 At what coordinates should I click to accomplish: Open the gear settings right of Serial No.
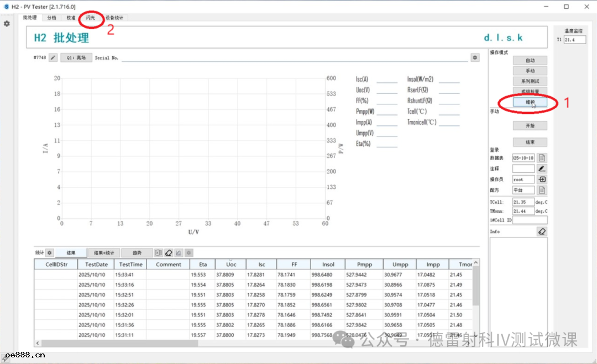tap(474, 57)
